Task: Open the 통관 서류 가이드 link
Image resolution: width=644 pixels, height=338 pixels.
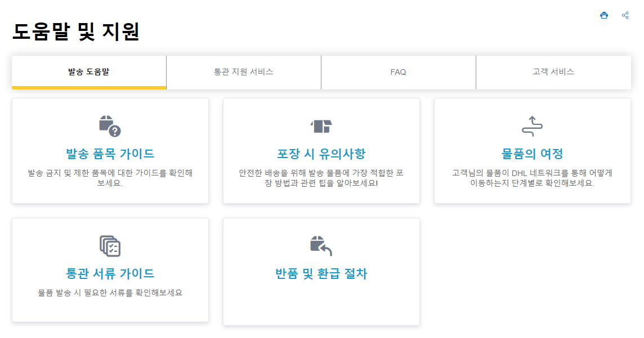Action: pyautogui.click(x=110, y=273)
